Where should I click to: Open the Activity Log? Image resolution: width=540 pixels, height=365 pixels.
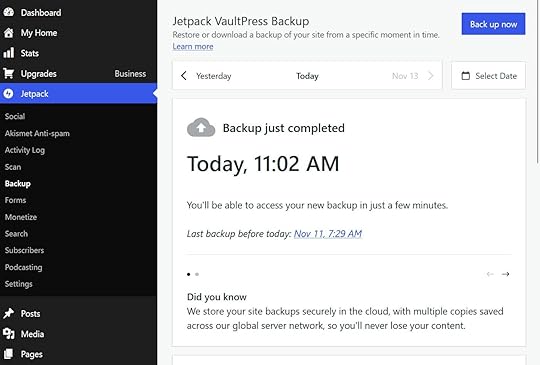click(x=25, y=150)
